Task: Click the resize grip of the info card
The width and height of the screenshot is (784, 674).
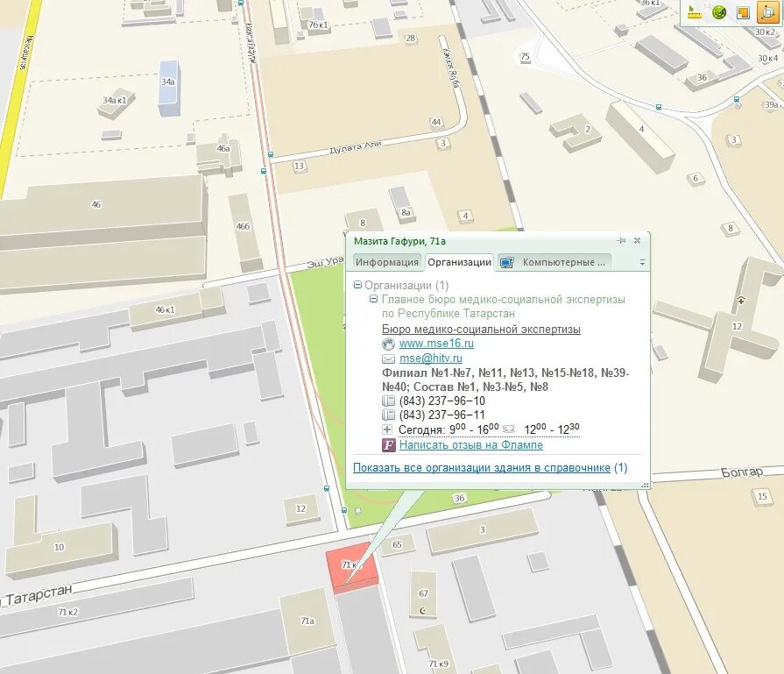Action: click(x=645, y=485)
